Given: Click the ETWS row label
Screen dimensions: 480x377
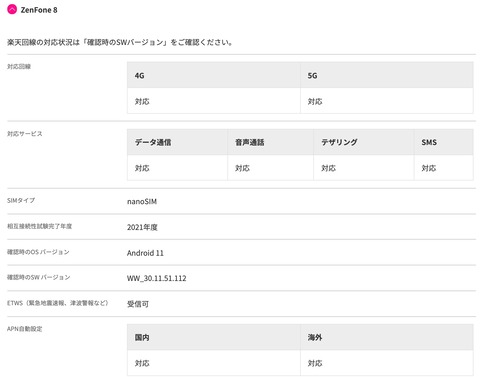Looking at the screenshot, I should (x=58, y=303).
